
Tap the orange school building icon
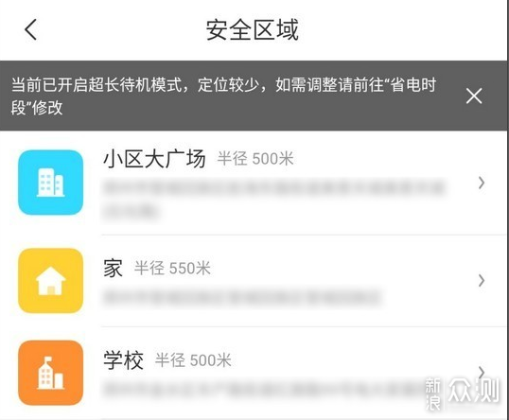(51, 373)
